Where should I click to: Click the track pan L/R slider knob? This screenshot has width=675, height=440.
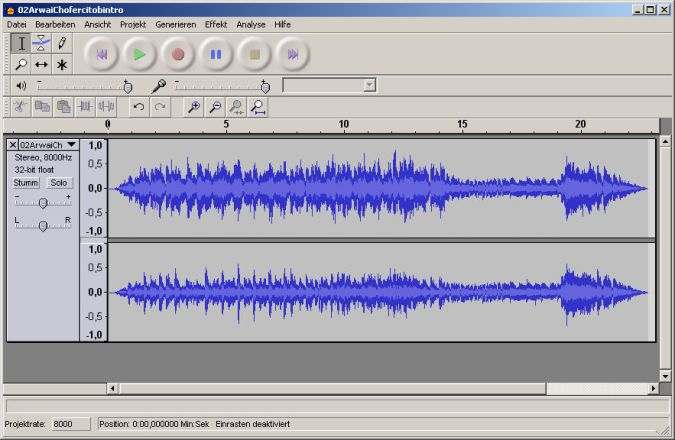43,226
